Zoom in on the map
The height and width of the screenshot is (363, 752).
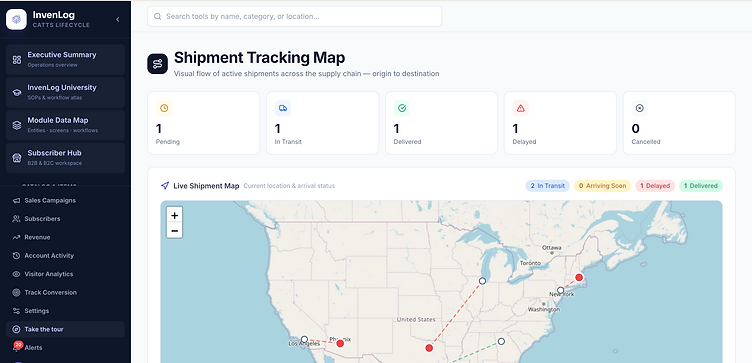pos(175,215)
